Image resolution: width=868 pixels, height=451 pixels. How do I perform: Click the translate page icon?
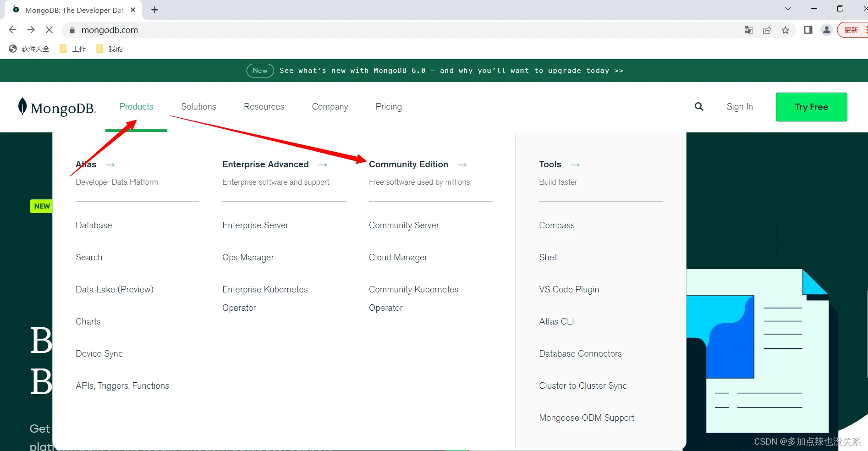coord(748,30)
